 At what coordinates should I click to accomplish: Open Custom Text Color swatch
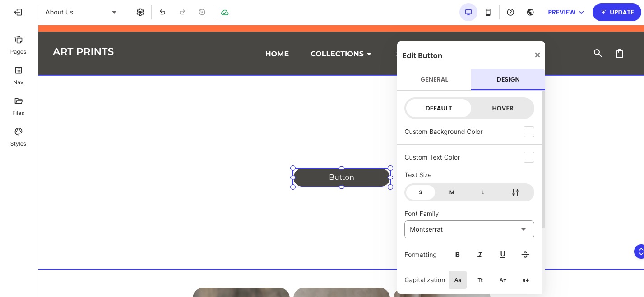529,157
